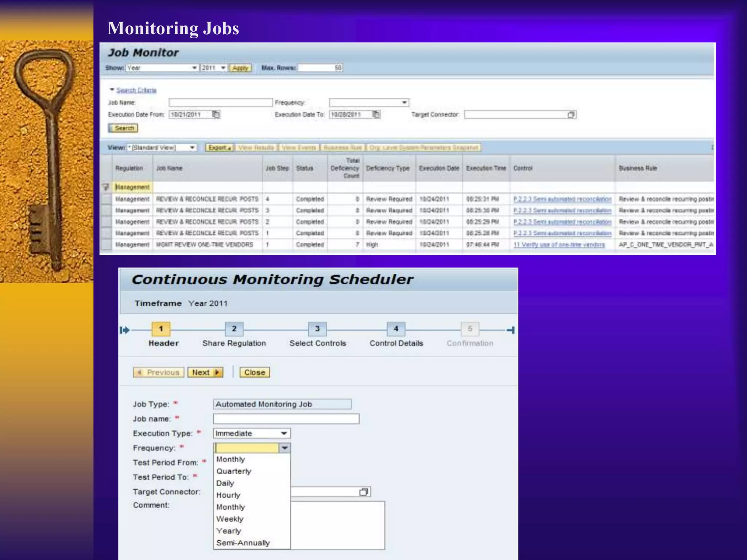The width and height of the screenshot is (747, 560).
Task: Click the roadmap end marker icon
Action: [x=511, y=330]
